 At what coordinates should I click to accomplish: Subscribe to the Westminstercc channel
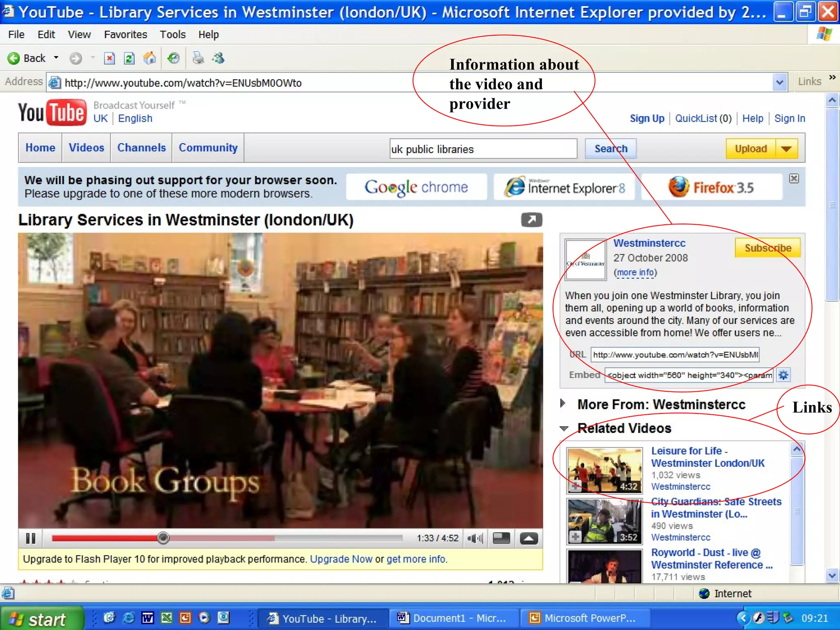[x=767, y=248]
